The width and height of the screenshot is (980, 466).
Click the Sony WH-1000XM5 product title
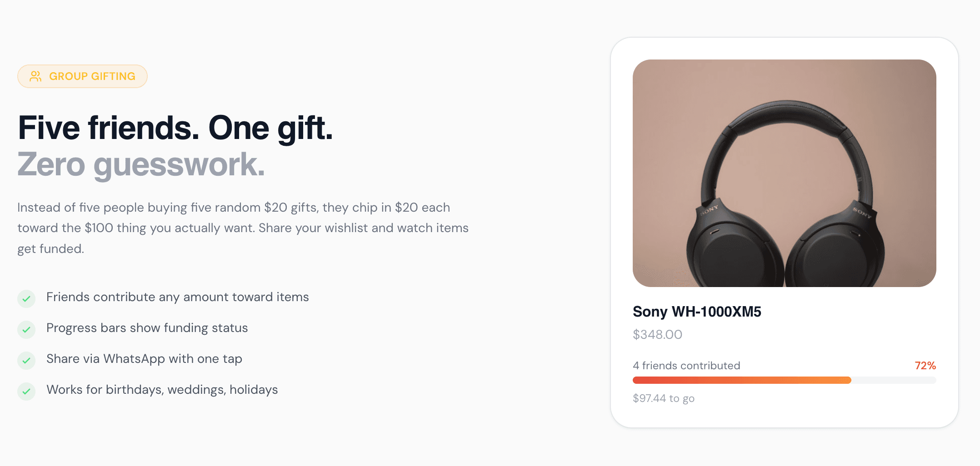pyautogui.click(x=697, y=312)
